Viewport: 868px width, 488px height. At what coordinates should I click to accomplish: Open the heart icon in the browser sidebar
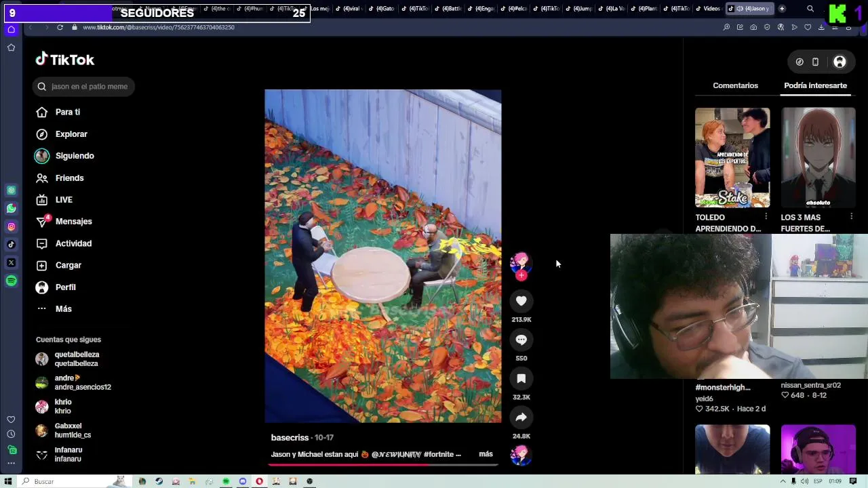click(11, 420)
